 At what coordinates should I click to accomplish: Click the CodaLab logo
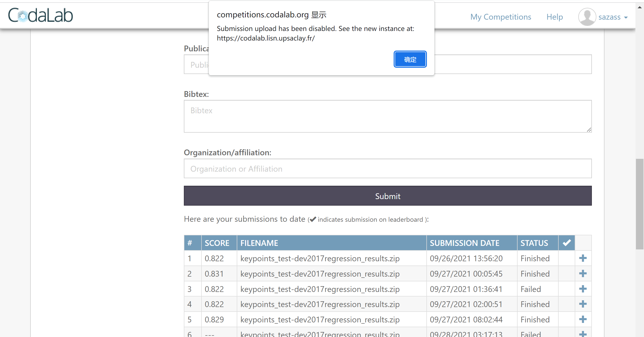pyautogui.click(x=40, y=15)
